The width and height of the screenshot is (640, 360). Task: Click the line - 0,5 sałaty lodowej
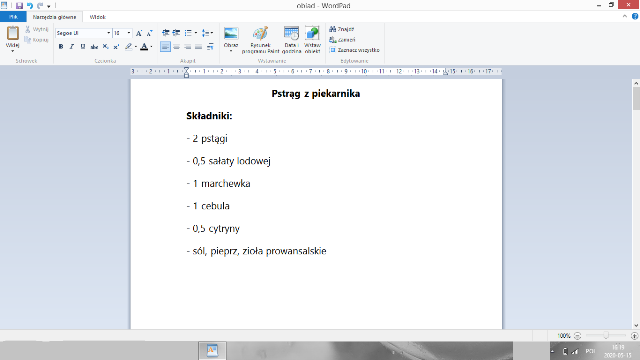[x=229, y=161]
